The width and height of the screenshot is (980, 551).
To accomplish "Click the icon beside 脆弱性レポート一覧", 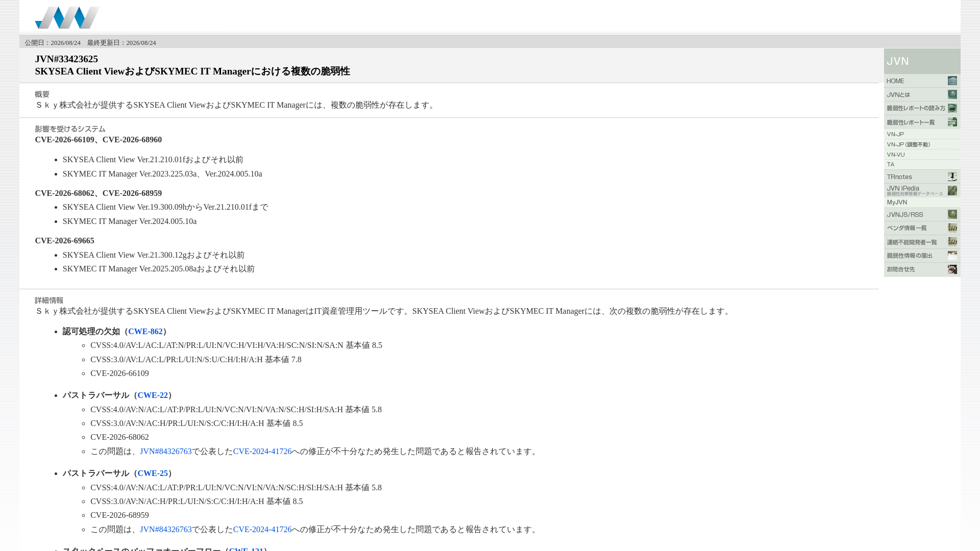I will [x=952, y=122].
